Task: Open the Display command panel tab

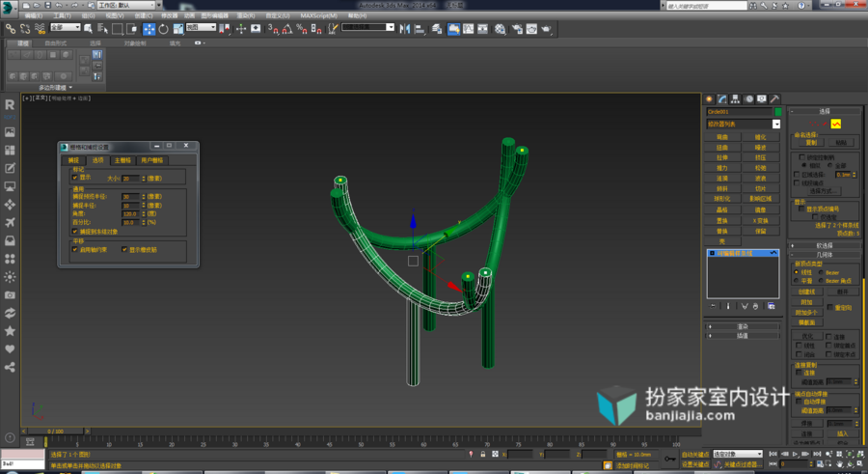Action: click(x=762, y=98)
